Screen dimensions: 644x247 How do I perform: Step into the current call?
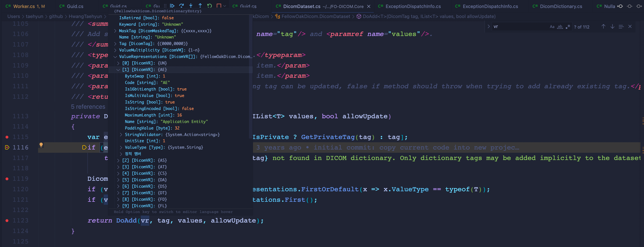tap(191, 5)
